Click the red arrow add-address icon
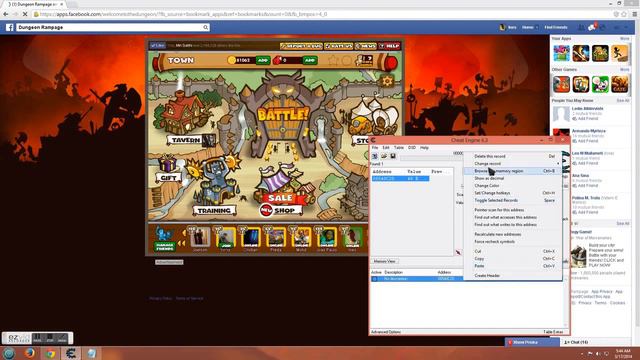640x360 pixels. tap(458, 253)
